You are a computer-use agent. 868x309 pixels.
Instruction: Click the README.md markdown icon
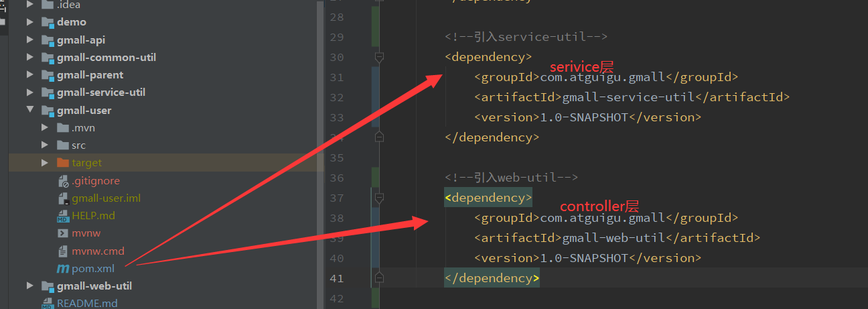point(48,303)
